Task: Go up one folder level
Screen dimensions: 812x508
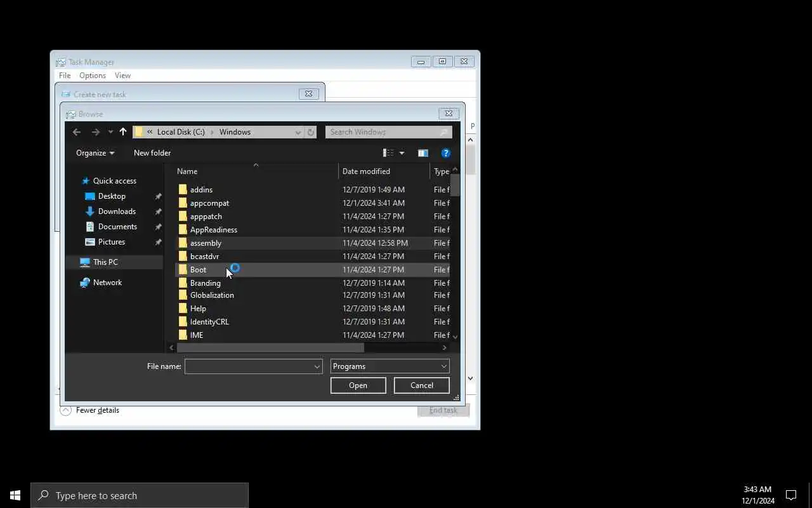Action: coord(123,132)
